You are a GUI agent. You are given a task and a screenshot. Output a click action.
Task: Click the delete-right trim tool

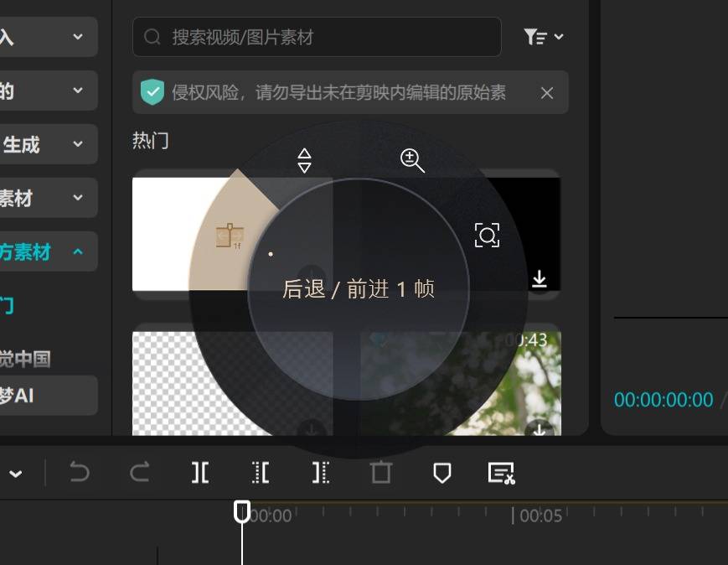pos(321,474)
